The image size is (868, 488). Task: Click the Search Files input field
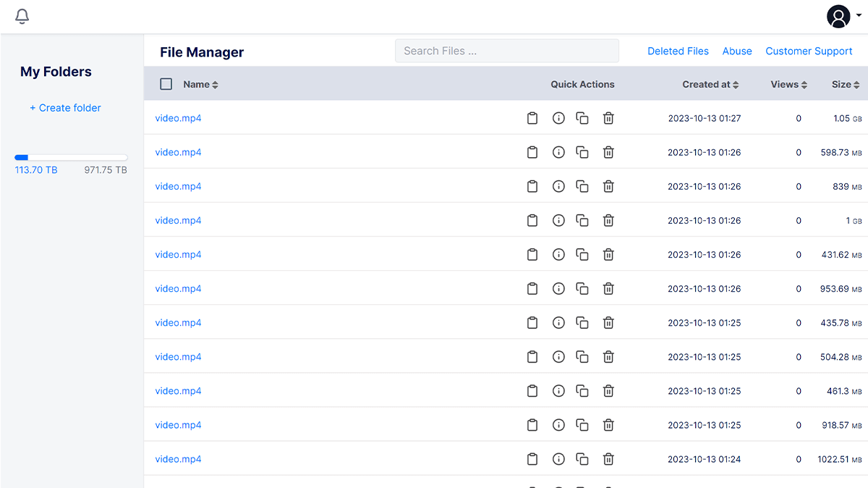click(506, 51)
